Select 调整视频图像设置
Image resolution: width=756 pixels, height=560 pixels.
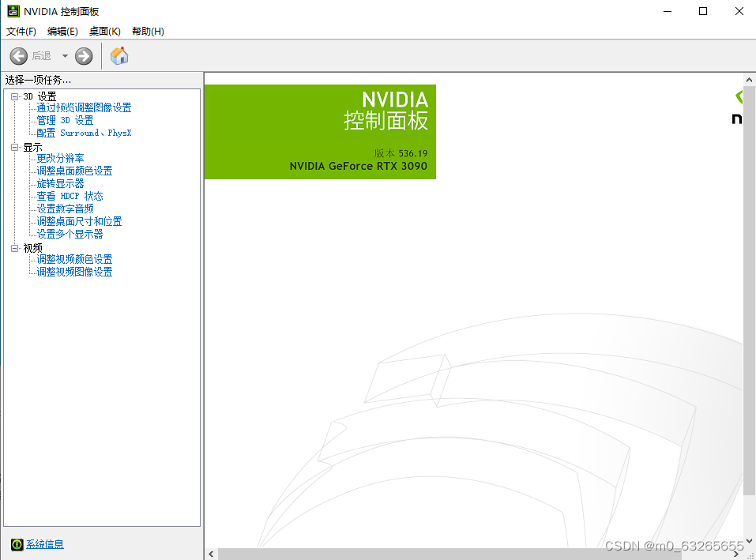coord(75,272)
